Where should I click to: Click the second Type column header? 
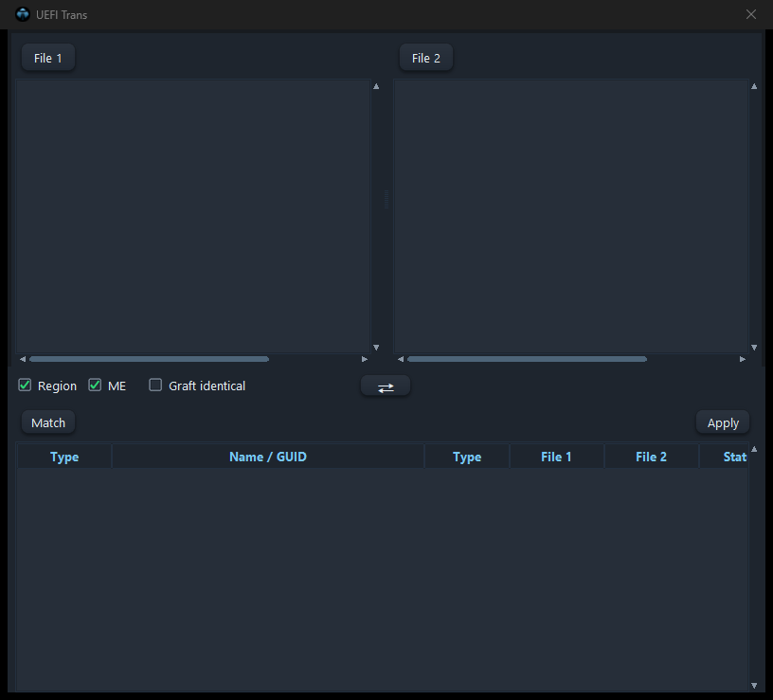click(467, 457)
